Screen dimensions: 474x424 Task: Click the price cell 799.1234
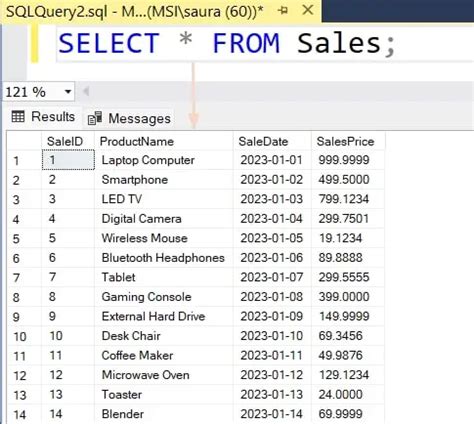click(348, 199)
